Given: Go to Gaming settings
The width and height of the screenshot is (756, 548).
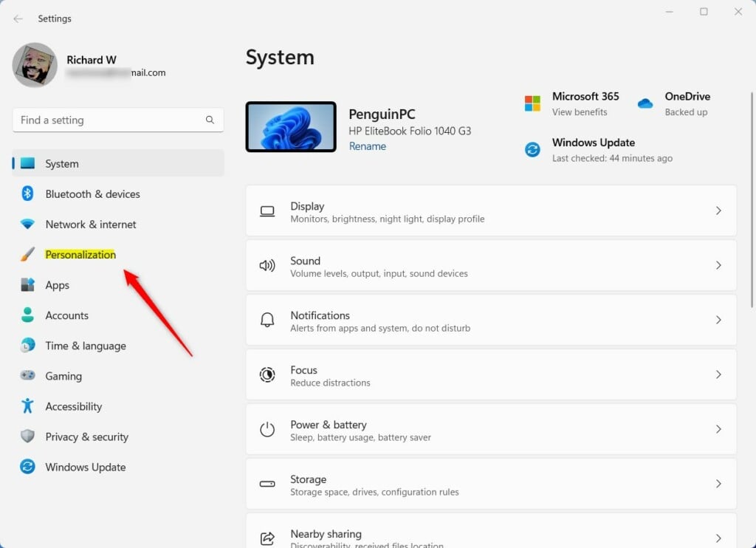Looking at the screenshot, I should click(x=118, y=376).
